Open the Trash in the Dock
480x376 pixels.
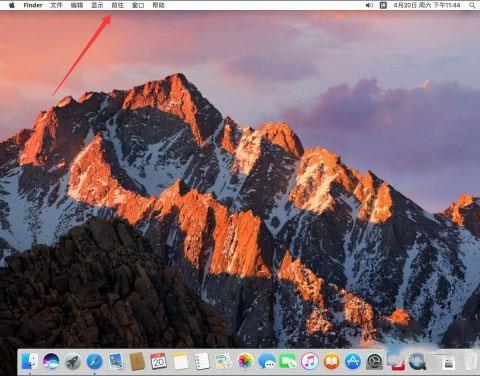[x=469, y=361]
